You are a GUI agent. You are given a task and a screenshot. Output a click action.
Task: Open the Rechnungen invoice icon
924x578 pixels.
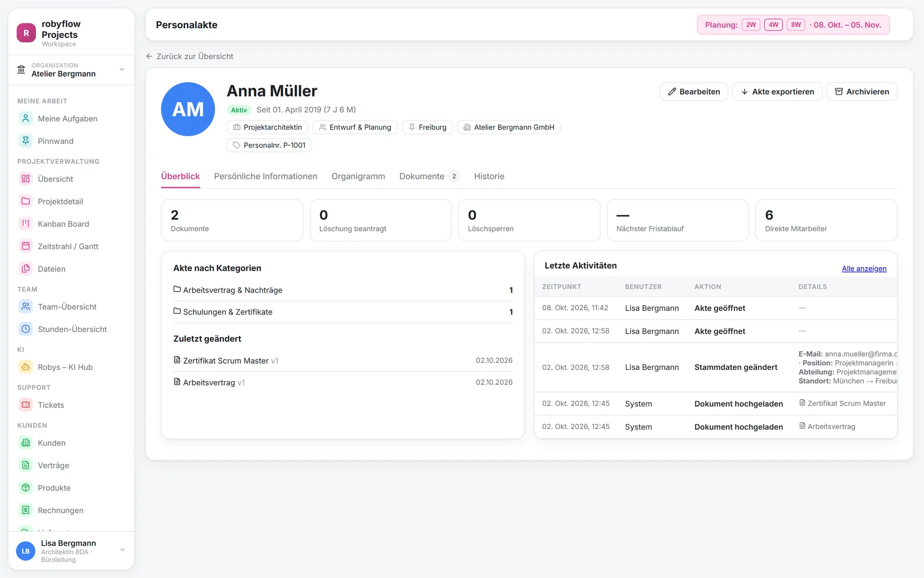26,510
